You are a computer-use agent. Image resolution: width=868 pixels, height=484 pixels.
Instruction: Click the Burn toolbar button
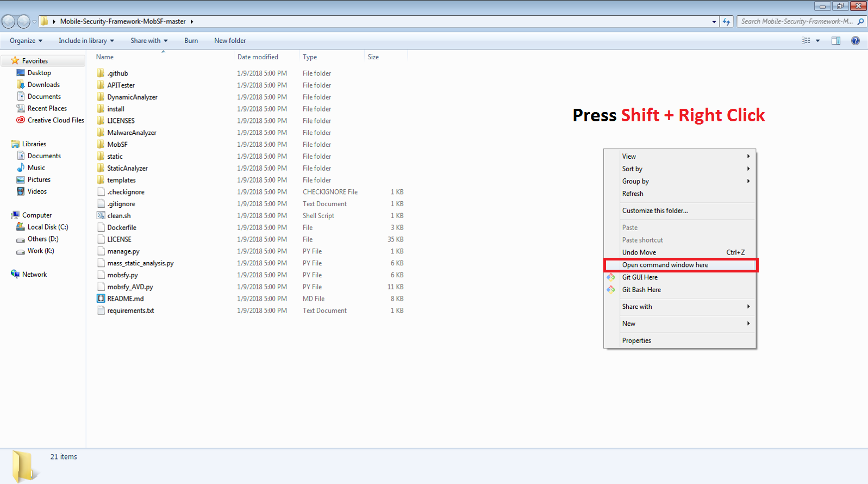pos(191,41)
